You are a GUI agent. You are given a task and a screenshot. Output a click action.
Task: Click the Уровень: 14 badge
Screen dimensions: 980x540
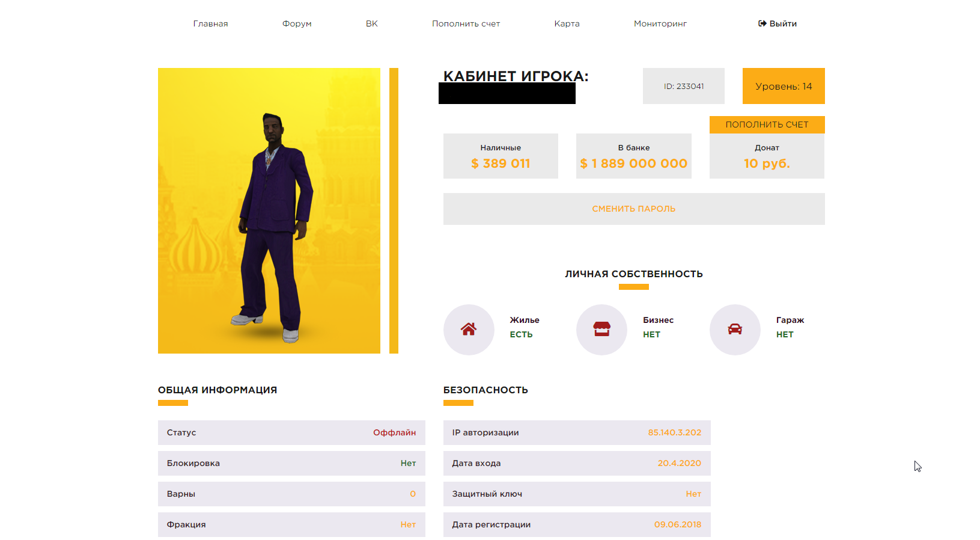[784, 86]
